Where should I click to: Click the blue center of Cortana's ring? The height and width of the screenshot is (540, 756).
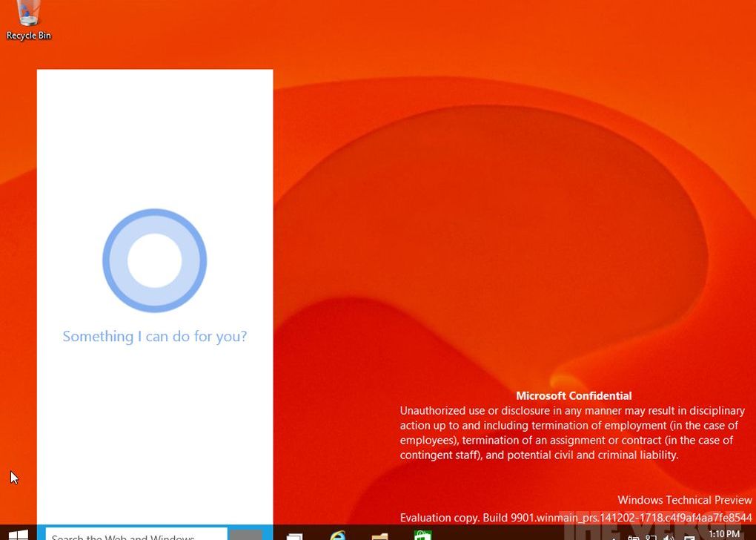coord(154,260)
